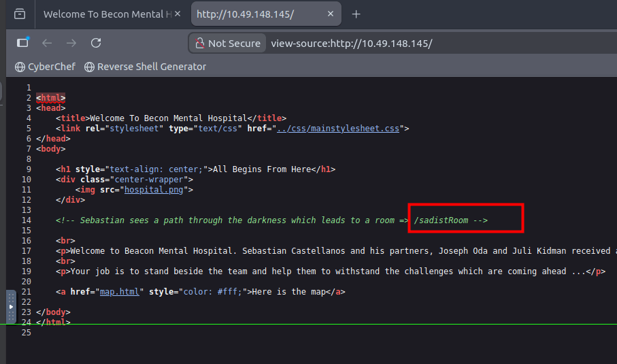
Task: Open the Reverse Shell Generator bookmark
Action: click(x=145, y=67)
